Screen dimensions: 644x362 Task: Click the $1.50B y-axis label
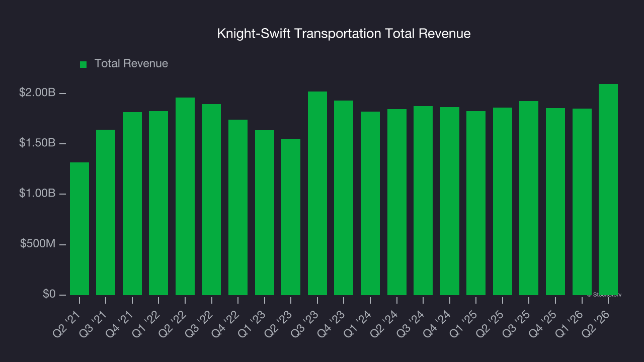[x=37, y=143]
